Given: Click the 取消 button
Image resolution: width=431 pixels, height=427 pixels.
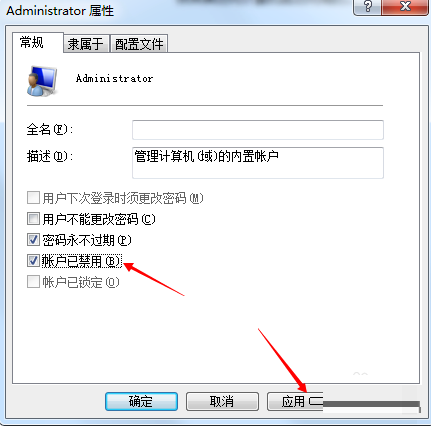Looking at the screenshot, I should pyautogui.click(x=222, y=401).
